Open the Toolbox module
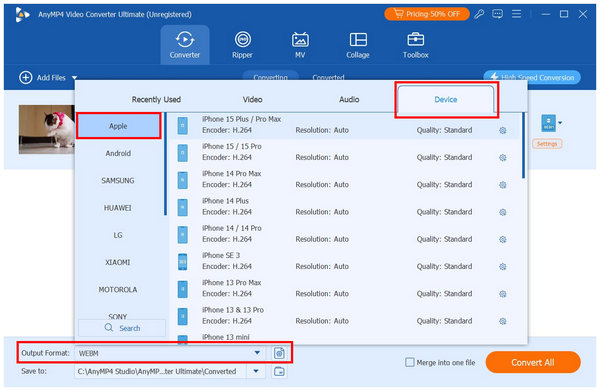 tap(416, 45)
